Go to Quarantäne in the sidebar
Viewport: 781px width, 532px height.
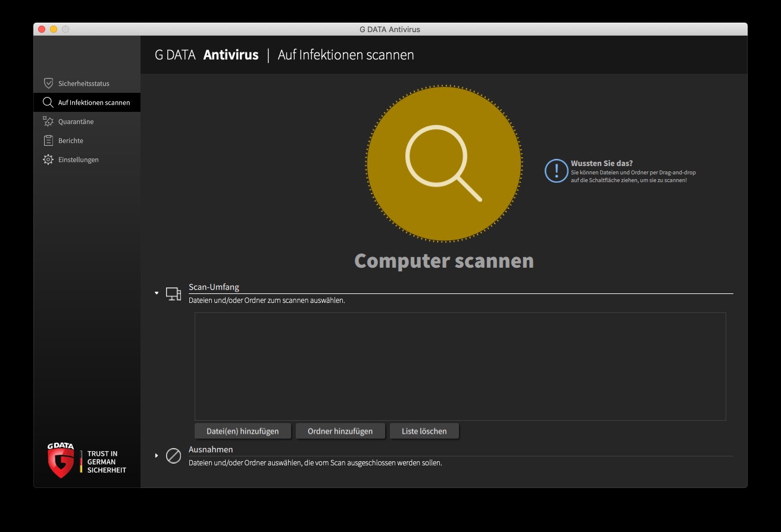pos(87,121)
